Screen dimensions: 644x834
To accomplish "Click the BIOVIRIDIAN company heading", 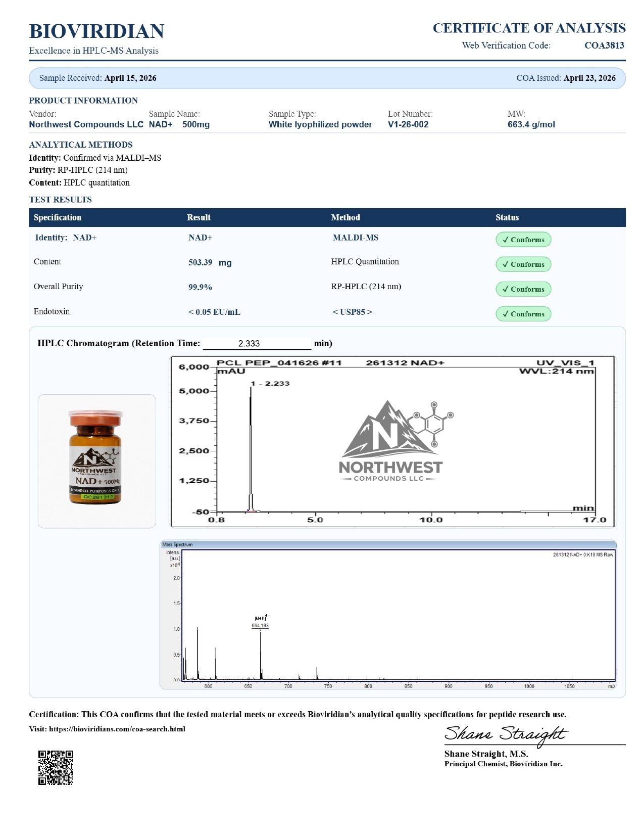I will tap(96, 31).
